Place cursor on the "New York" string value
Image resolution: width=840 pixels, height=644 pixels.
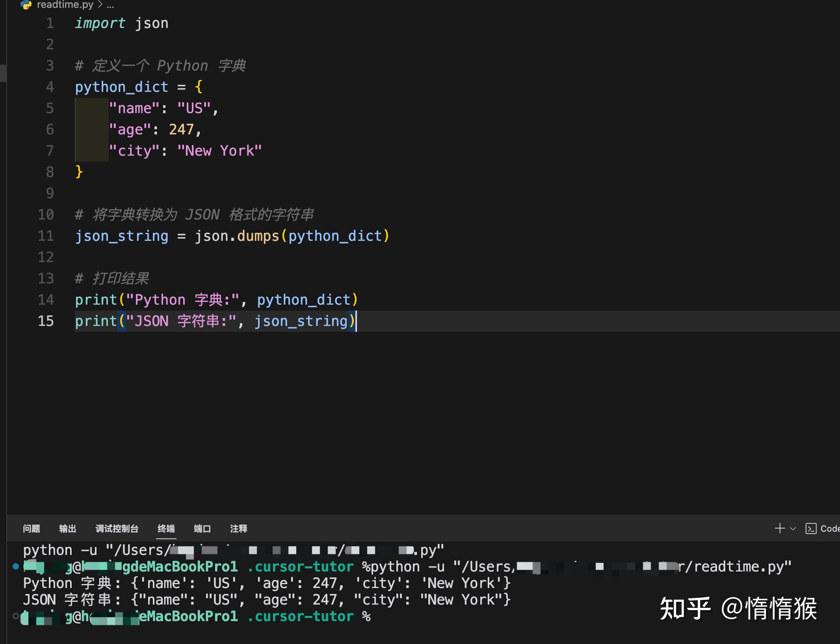pyautogui.click(x=219, y=151)
